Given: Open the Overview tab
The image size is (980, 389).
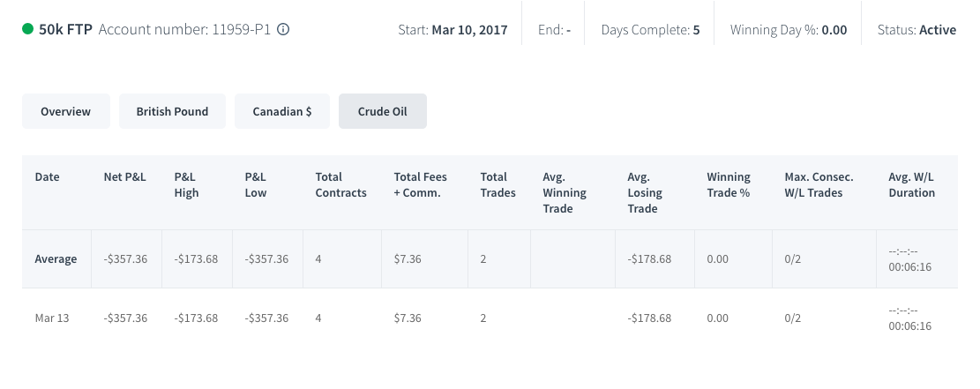Looking at the screenshot, I should tap(65, 111).
